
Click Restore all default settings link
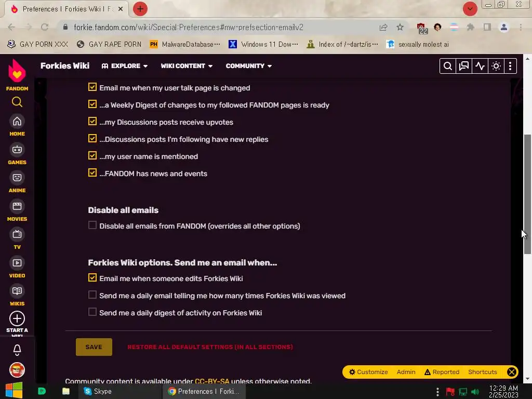click(x=210, y=347)
